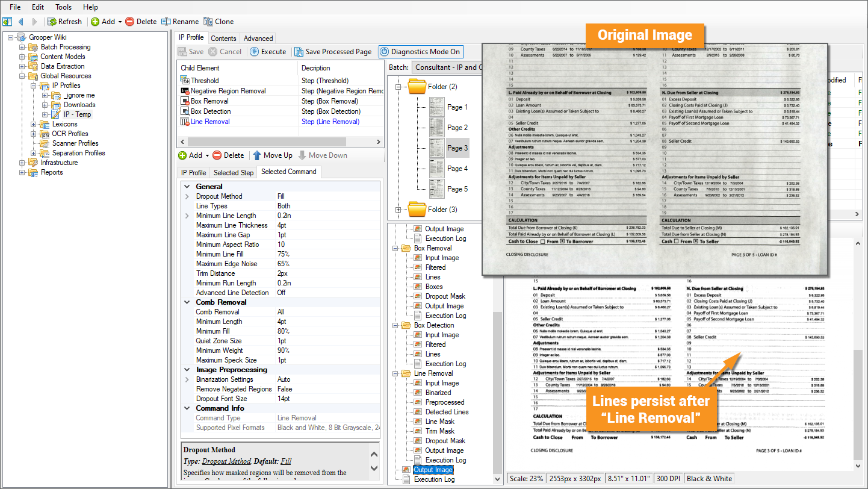868x489 pixels.
Task: Open the Batch dropdown combo box
Action: 445,67
